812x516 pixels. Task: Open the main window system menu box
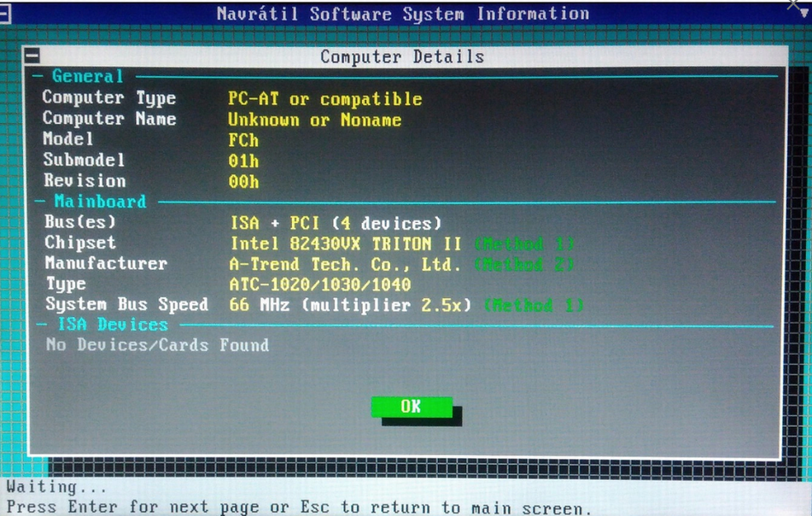[x=5, y=14]
